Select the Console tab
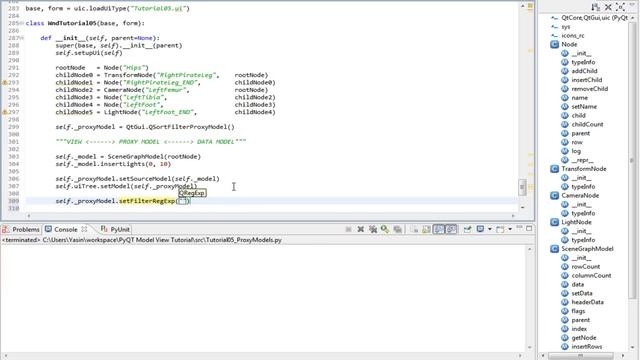 tap(61, 229)
